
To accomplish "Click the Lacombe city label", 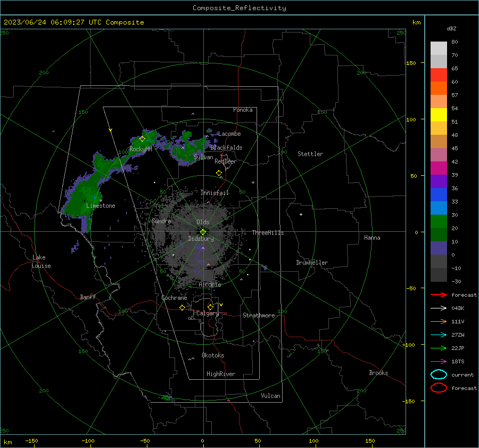I will tap(229, 134).
